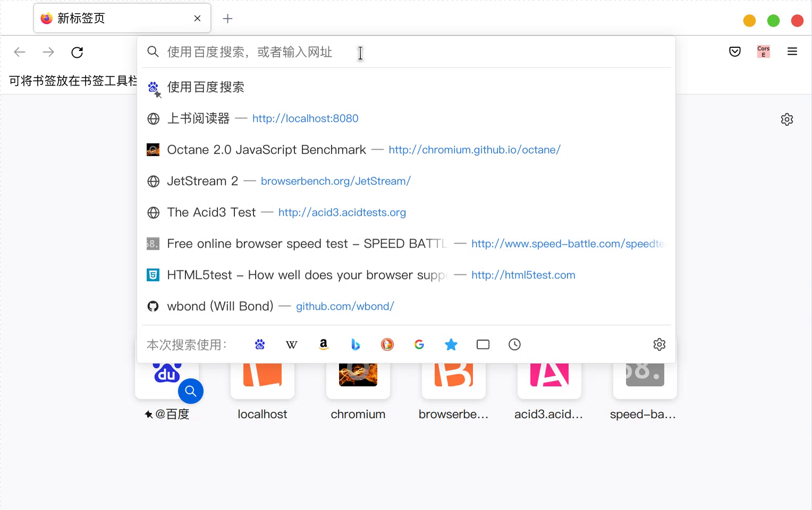The height and width of the screenshot is (510, 812).
Task: Close the 新标签页 tab
Action: click(198, 19)
